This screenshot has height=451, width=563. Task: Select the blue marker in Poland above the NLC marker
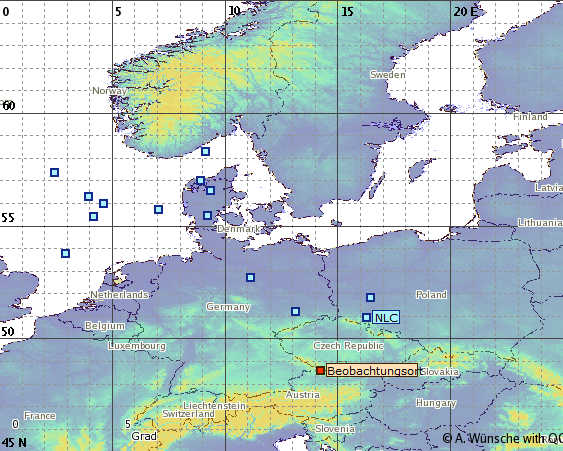pyautogui.click(x=371, y=297)
